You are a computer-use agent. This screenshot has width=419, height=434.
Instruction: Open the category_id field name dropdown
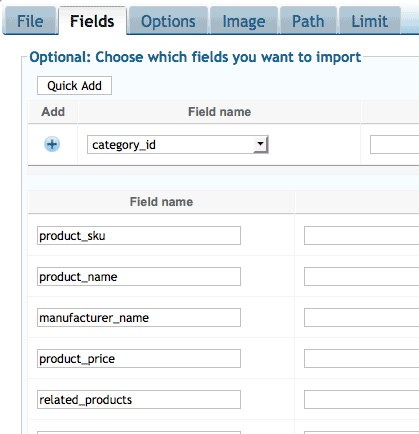(x=178, y=144)
